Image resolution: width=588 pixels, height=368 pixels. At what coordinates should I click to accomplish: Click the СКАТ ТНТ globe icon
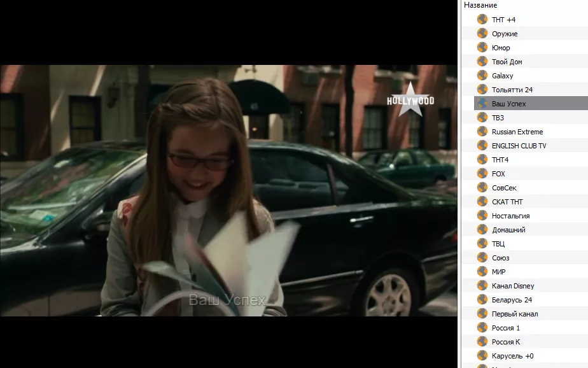[x=482, y=201]
